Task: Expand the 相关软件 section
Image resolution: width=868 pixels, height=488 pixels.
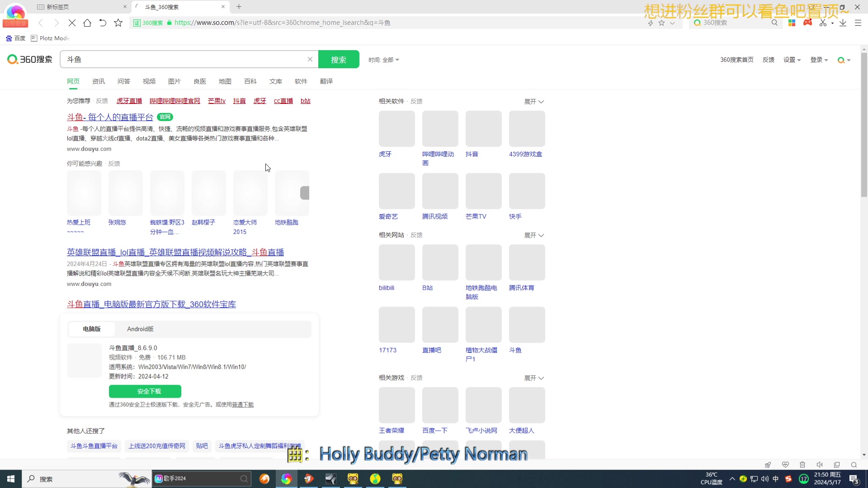Action: click(534, 102)
